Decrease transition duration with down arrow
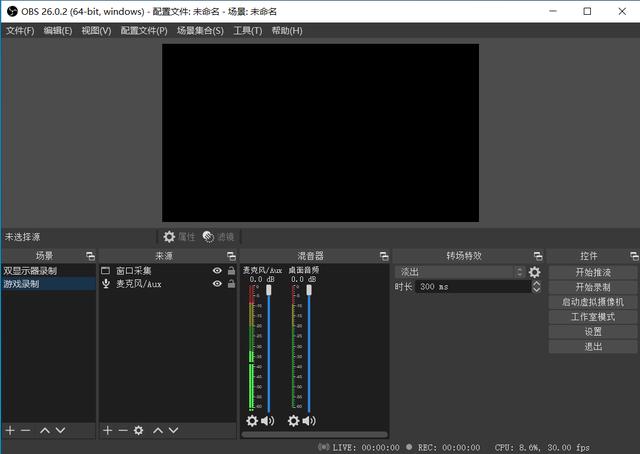This screenshot has width=640, height=454. [x=536, y=290]
